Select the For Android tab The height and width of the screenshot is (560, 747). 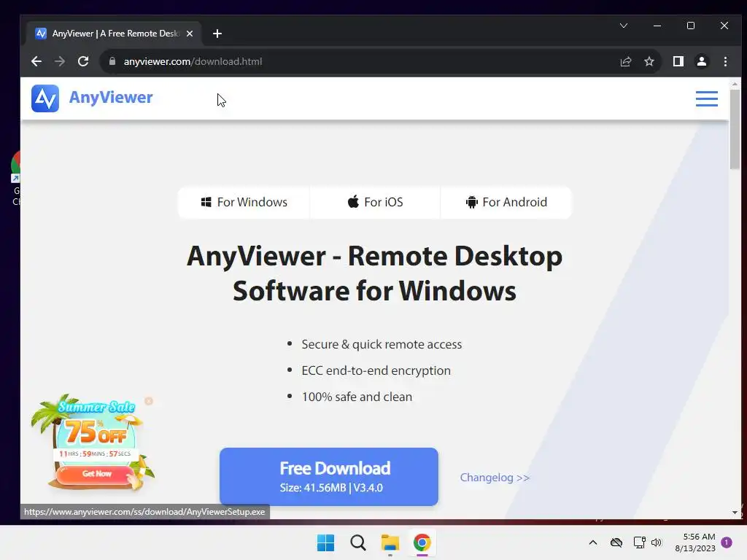click(506, 203)
